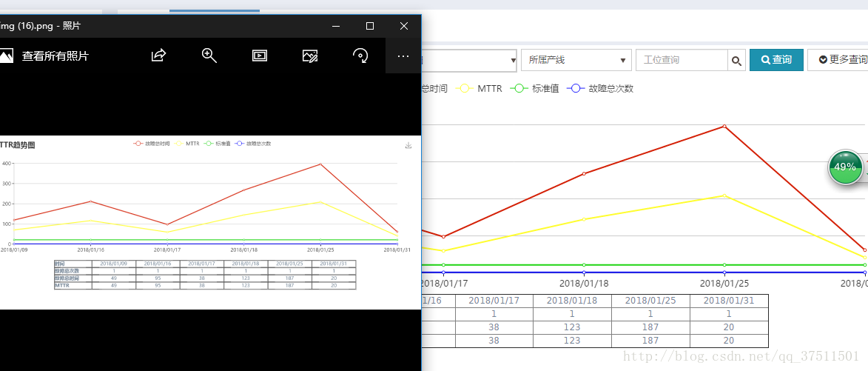Click the yellow MTTR point at 2018/01/25
Viewport: 868px width, 371px height.
[x=724, y=195]
